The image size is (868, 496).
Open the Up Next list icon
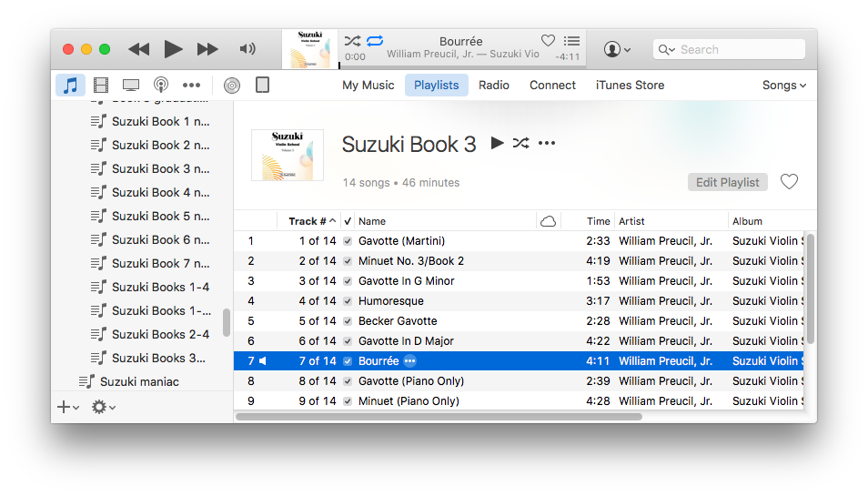571,40
